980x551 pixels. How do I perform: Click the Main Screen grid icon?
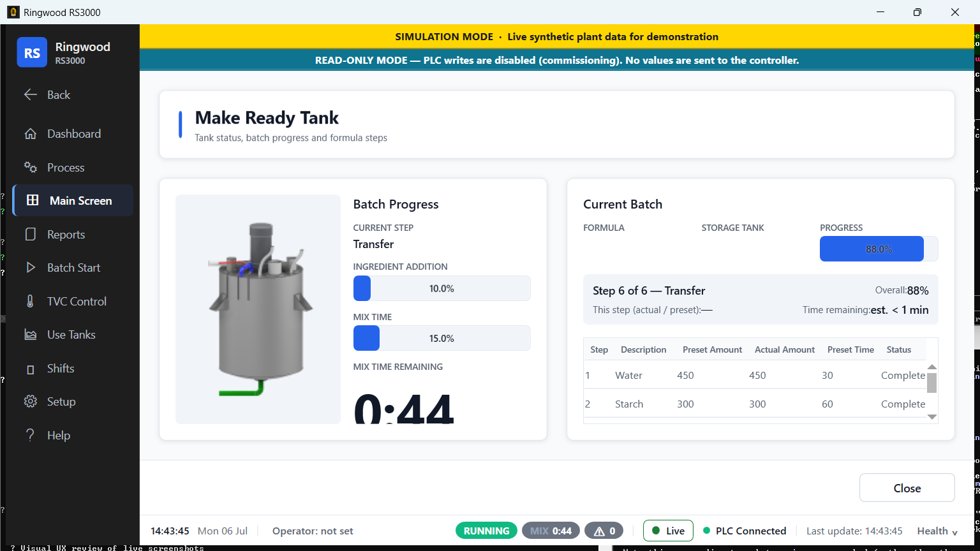click(x=33, y=200)
